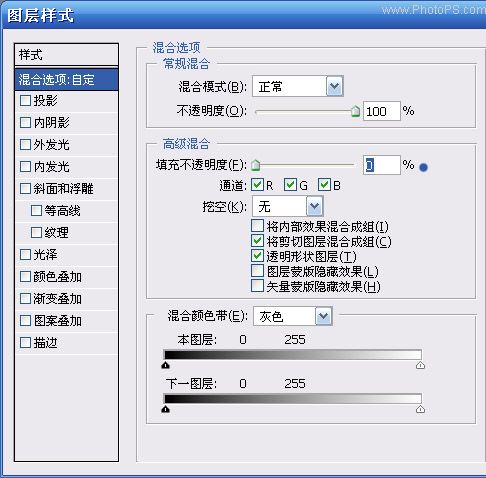Viewport: 486px width, 478px height.
Task: Check 将内部效果混合成组 option
Action: (x=257, y=226)
